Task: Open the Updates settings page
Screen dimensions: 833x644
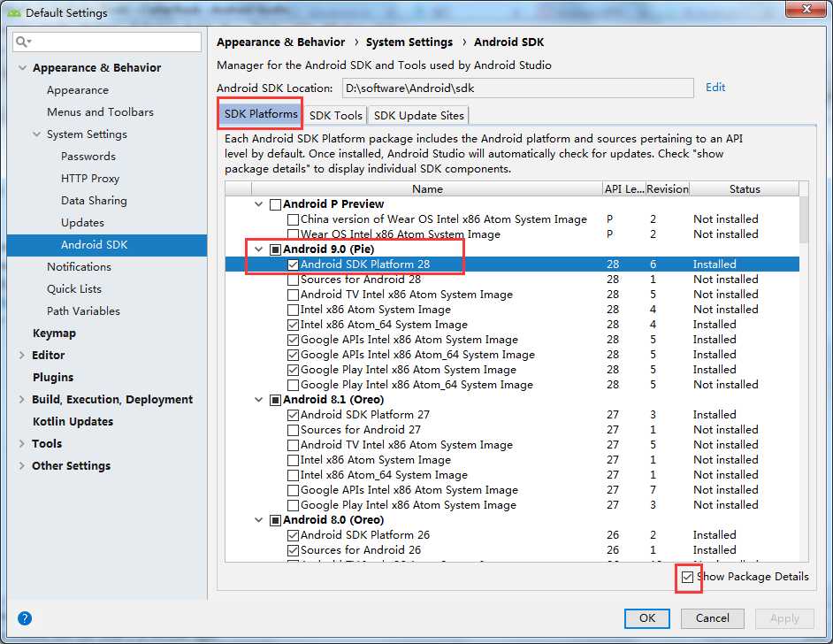Action: [82, 223]
